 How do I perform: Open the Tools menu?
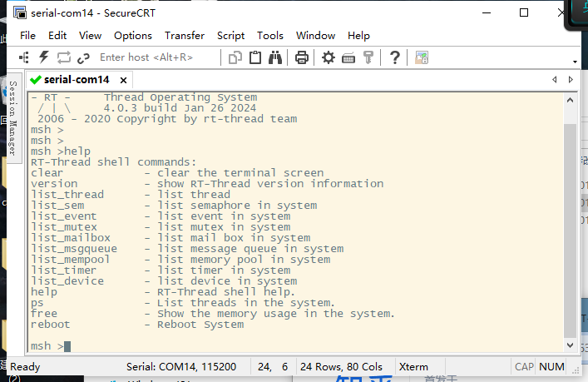270,36
